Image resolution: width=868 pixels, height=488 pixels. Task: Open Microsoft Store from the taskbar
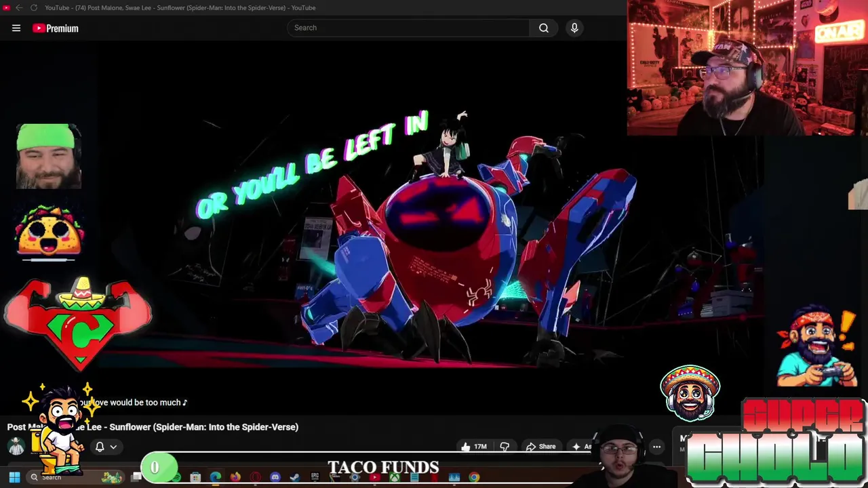coord(195,477)
